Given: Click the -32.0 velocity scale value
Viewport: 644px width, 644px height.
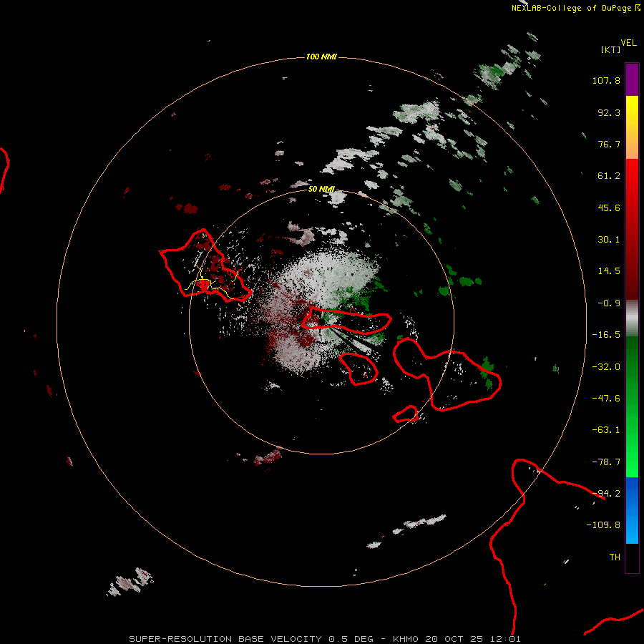Looking at the screenshot, I should click(x=606, y=367).
